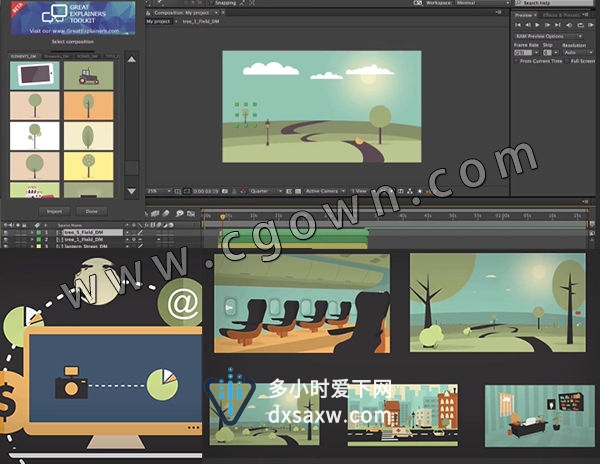Click the Done button
600x464 pixels.
point(91,212)
